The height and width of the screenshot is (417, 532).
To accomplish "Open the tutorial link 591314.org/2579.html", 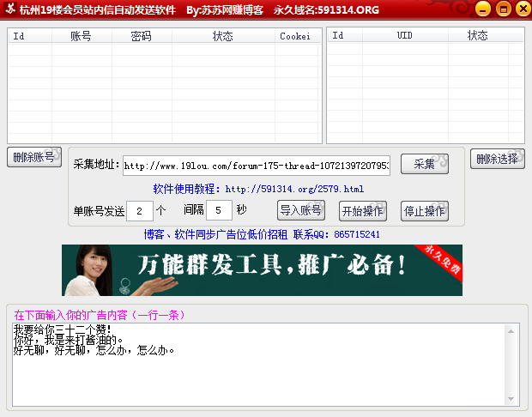I will pyautogui.click(x=294, y=189).
